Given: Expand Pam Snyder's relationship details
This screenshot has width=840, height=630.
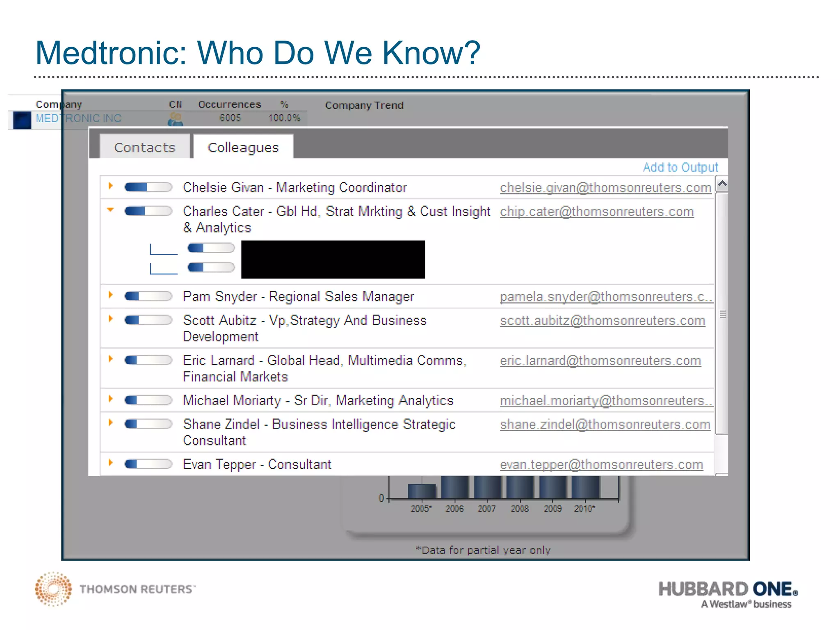Looking at the screenshot, I should (110, 295).
